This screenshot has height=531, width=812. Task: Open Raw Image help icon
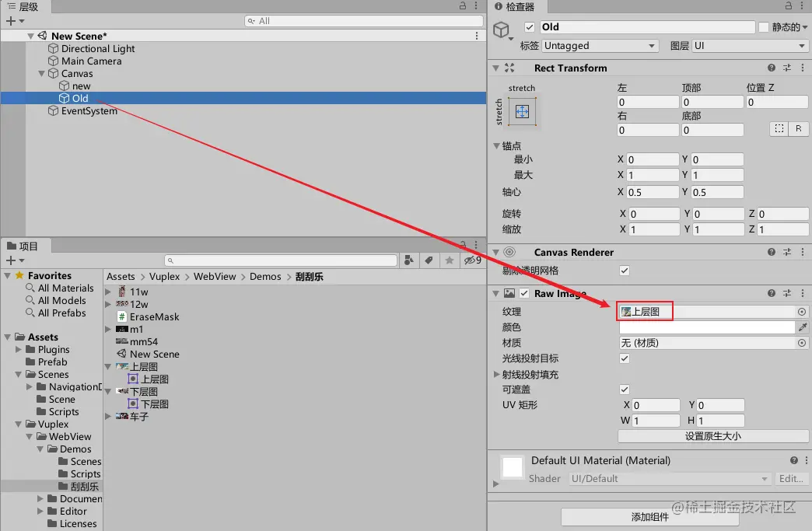772,293
